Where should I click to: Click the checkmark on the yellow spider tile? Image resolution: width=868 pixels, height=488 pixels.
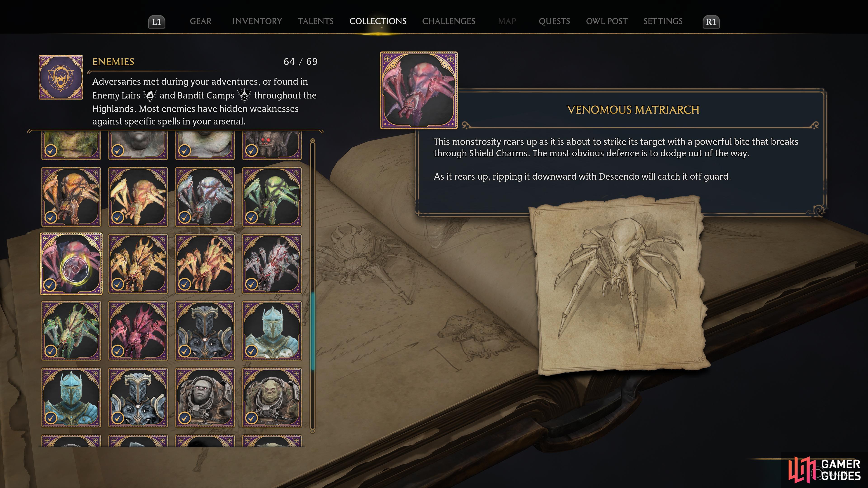tap(117, 217)
